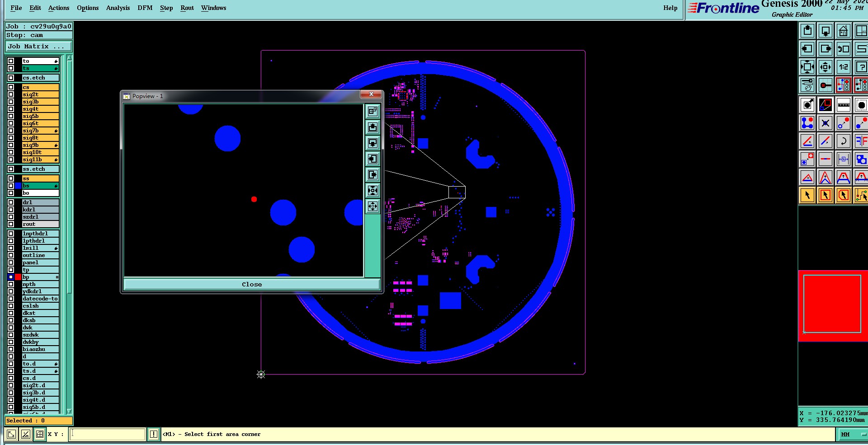Open the DFM menu

[x=145, y=8]
